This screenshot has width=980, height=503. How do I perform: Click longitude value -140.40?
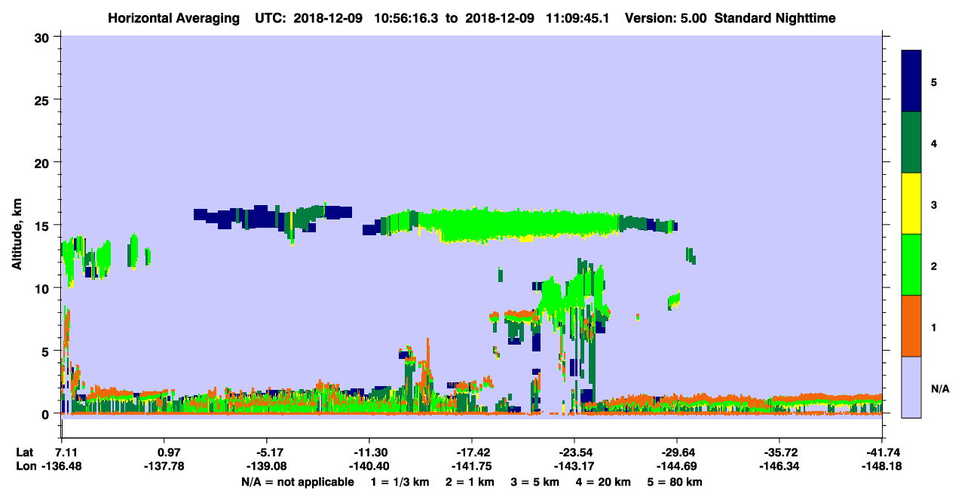(369, 467)
